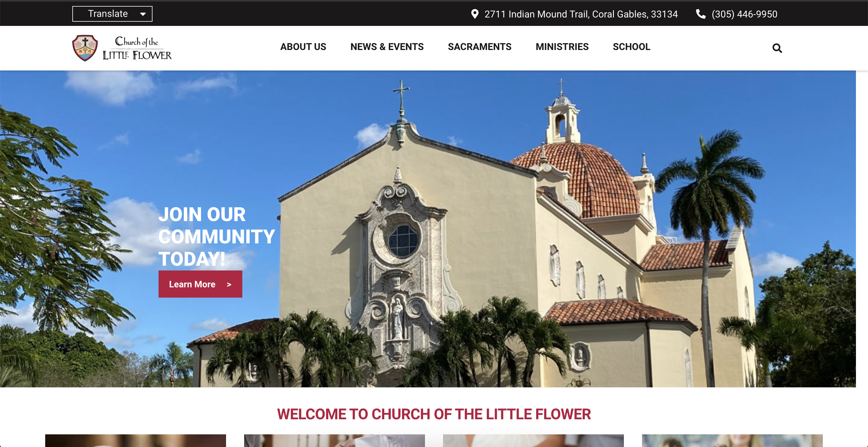Click the phone handset icon
Image resolution: width=868 pixels, height=447 pixels.
tap(700, 14)
